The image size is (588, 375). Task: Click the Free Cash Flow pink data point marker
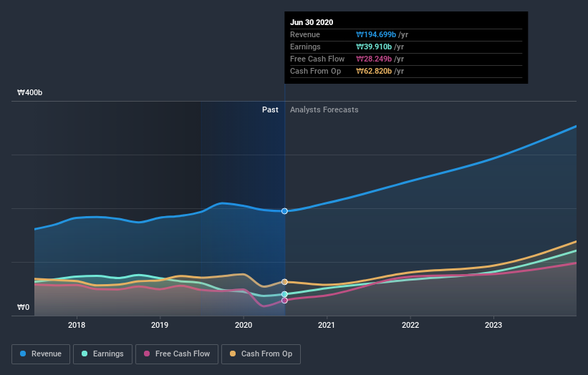[284, 301]
